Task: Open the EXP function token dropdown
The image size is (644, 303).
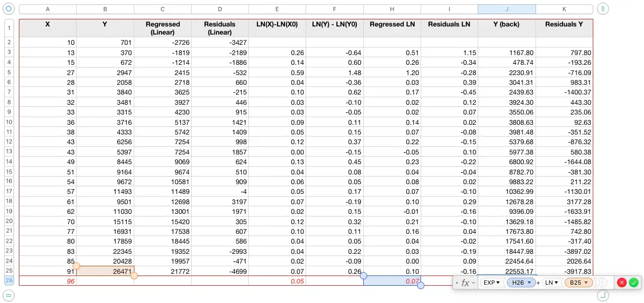Action: (x=492, y=283)
